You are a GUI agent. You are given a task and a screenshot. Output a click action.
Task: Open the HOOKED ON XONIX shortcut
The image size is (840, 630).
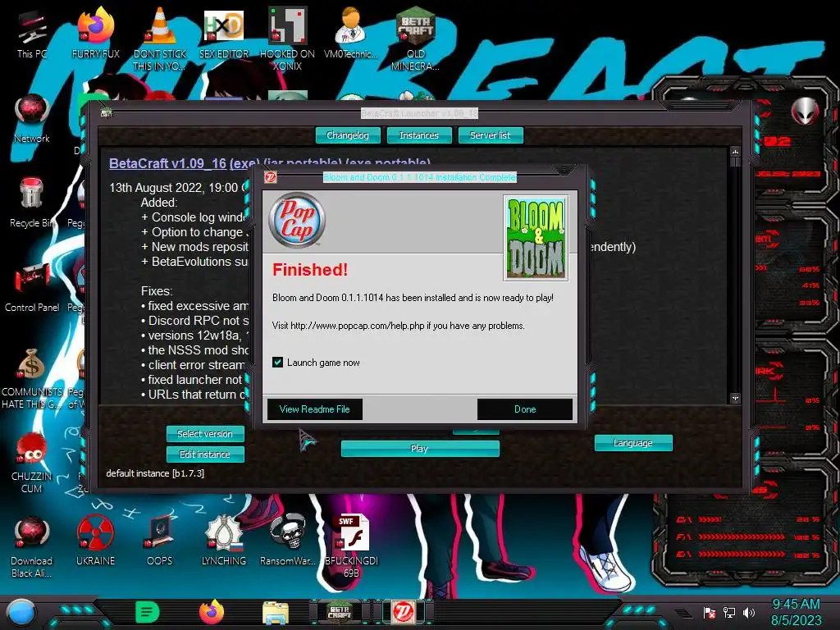[x=287, y=40]
